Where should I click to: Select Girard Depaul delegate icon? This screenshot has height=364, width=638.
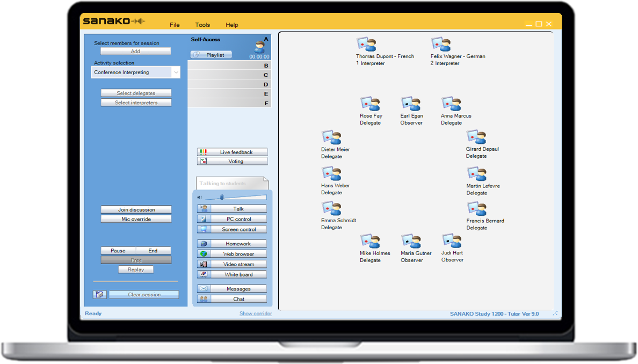click(x=476, y=137)
